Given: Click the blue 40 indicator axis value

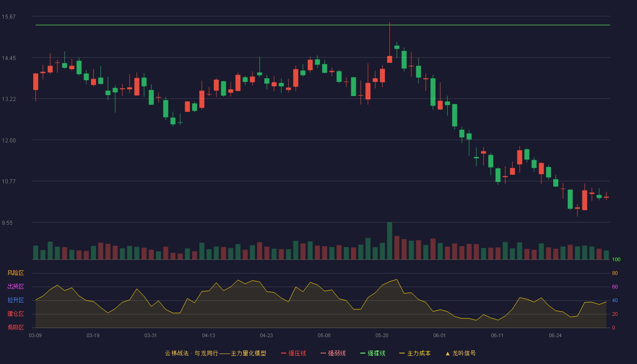Looking at the screenshot, I should pyautogui.click(x=615, y=300).
